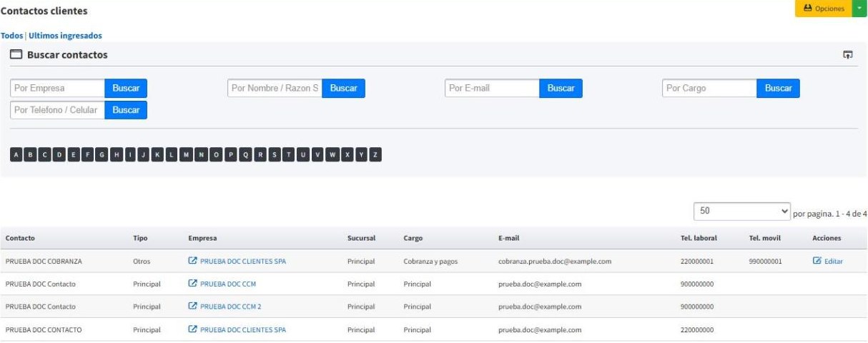This screenshot has width=868, height=343.
Task: Filter contacts by letter G
Action: [x=102, y=154]
